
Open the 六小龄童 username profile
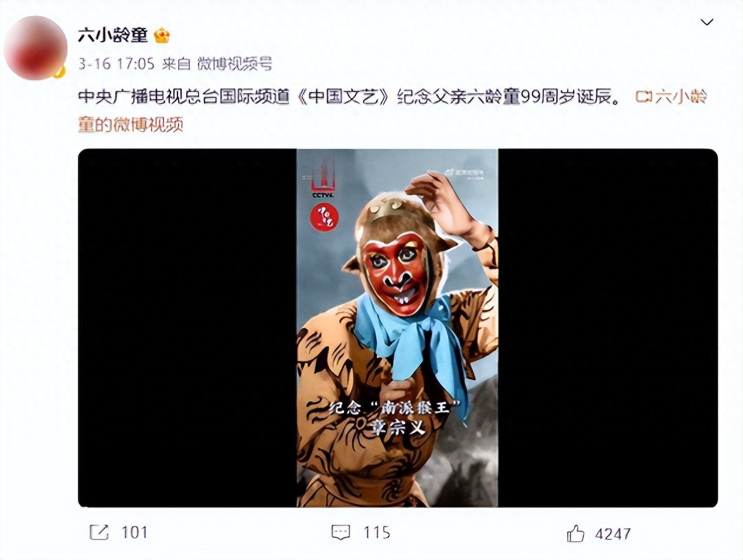[113, 36]
